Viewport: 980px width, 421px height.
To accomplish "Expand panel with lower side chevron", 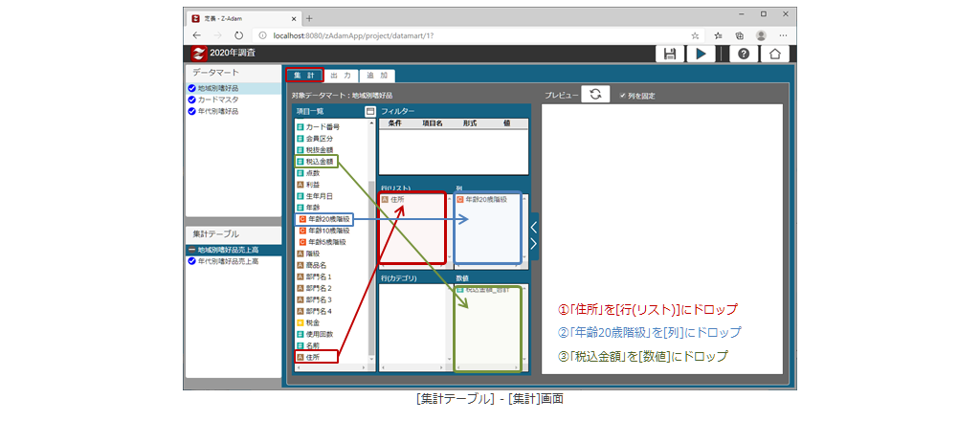I will [534, 244].
